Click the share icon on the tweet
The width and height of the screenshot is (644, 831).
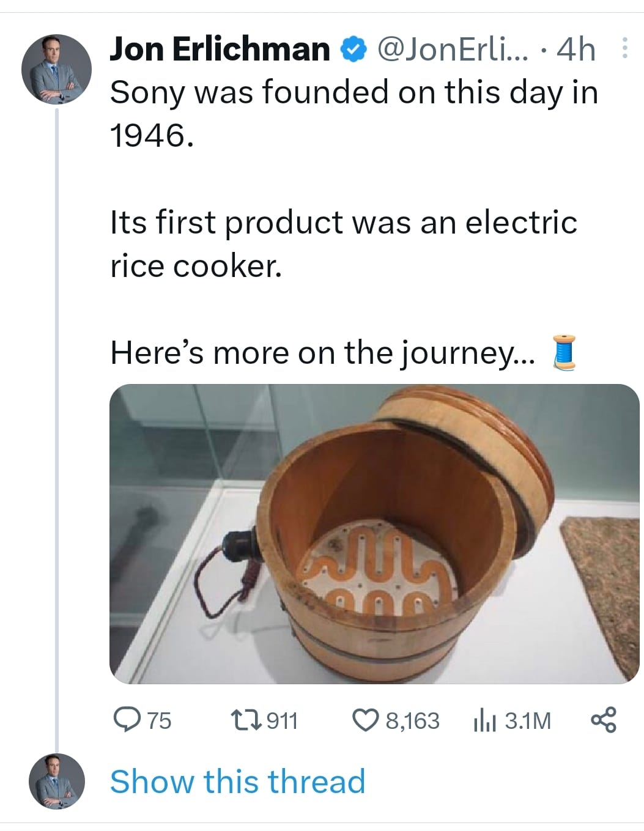click(604, 720)
